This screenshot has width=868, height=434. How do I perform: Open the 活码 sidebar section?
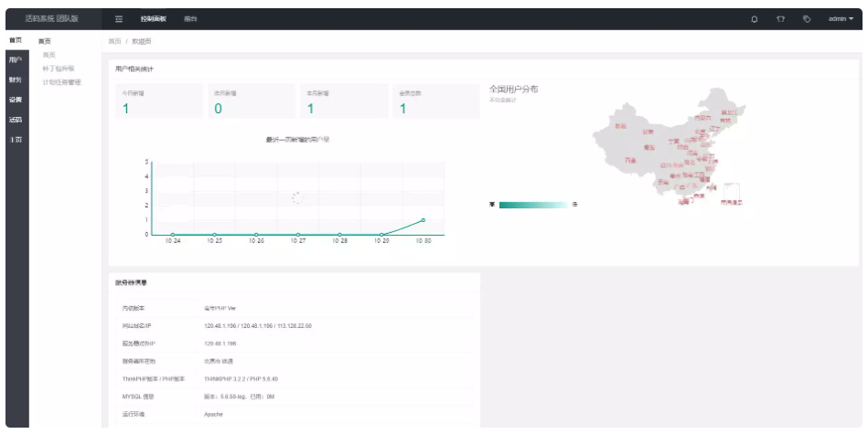coord(16,120)
